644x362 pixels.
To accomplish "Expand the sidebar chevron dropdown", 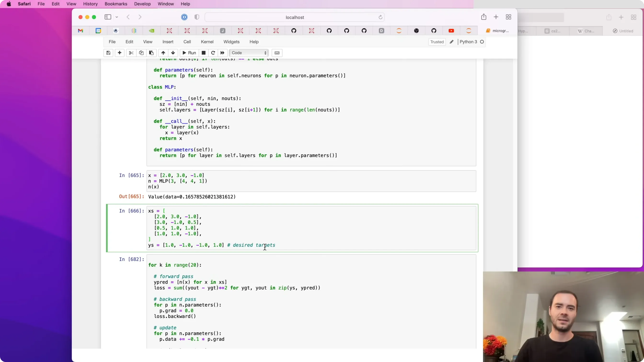I will (117, 17).
